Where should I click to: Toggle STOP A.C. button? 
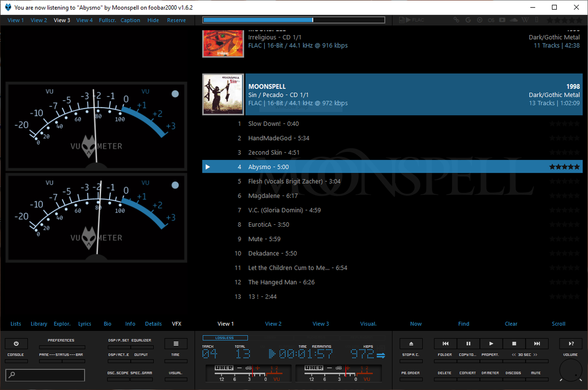[x=411, y=357]
